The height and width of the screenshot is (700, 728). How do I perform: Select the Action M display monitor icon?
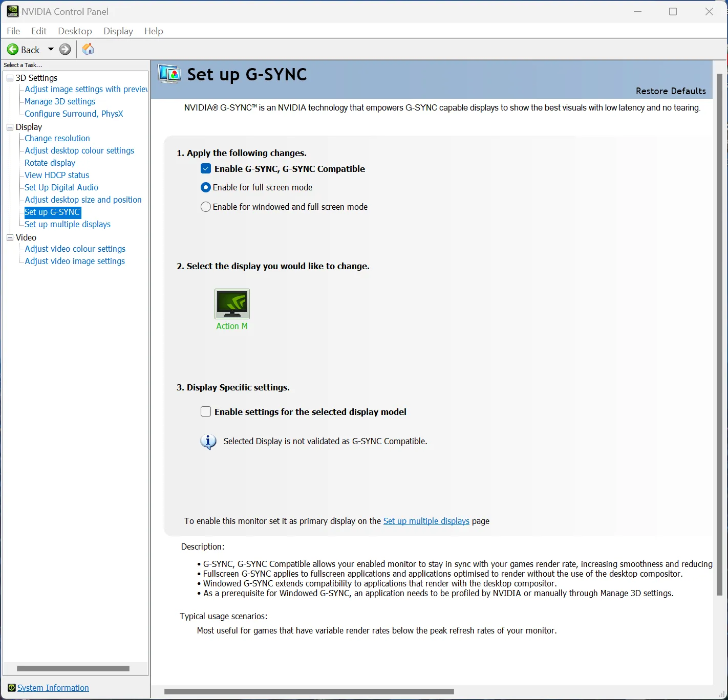tap(232, 304)
